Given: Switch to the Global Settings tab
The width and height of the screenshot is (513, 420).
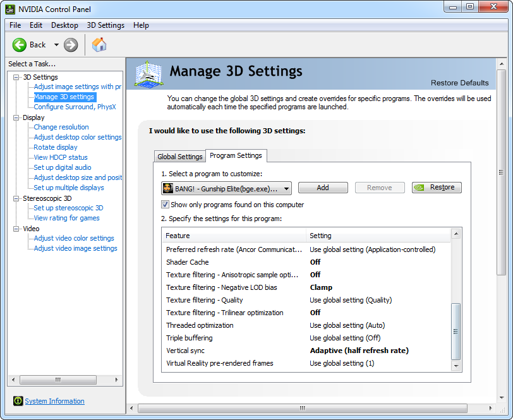Looking at the screenshot, I should click(180, 157).
